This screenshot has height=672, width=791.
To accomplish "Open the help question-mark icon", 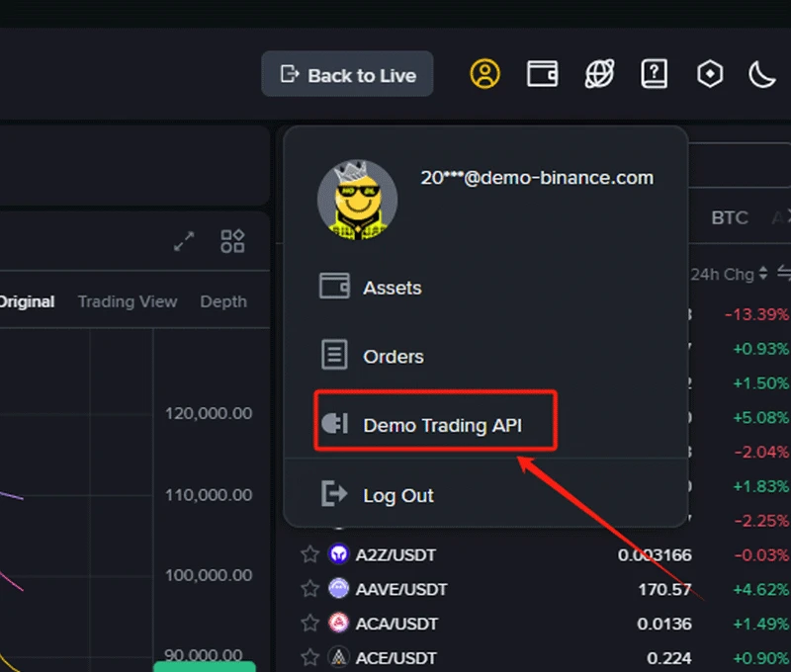I will point(655,73).
